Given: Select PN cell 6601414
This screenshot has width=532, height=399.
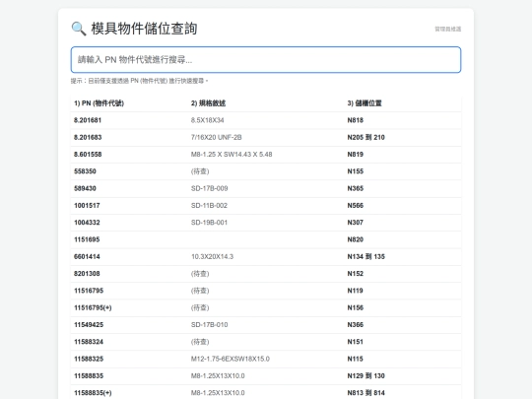Looking at the screenshot, I should coord(87,256).
